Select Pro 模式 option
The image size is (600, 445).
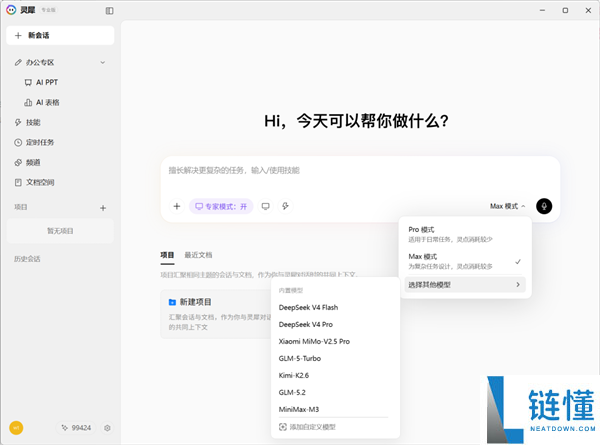click(x=465, y=234)
